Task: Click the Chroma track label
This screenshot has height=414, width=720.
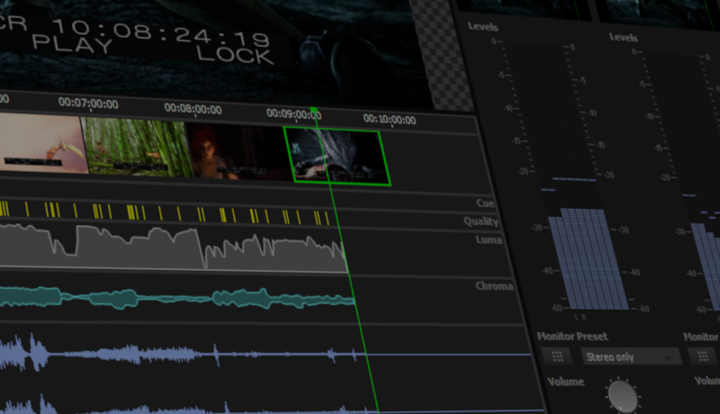Action: [494, 286]
